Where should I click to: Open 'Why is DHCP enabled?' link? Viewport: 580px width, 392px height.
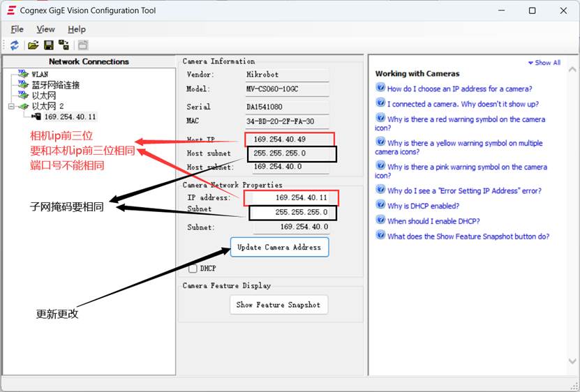click(x=423, y=206)
